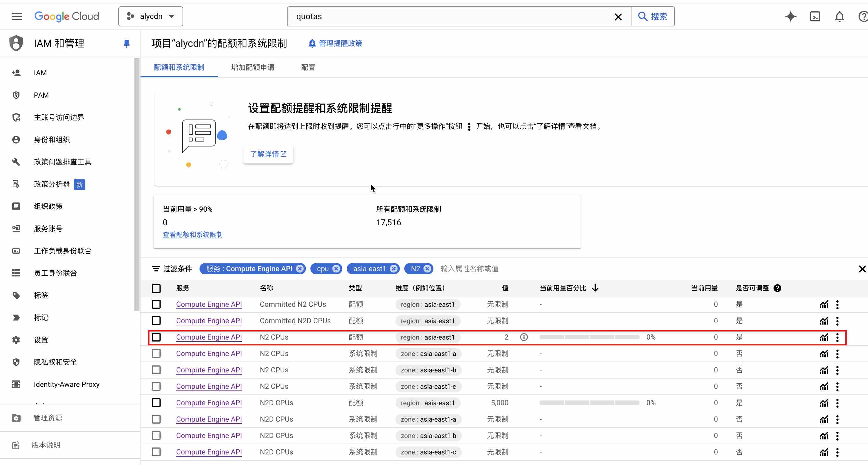Click the 了解详情 button
The width and height of the screenshot is (868, 465).
coord(268,154)
